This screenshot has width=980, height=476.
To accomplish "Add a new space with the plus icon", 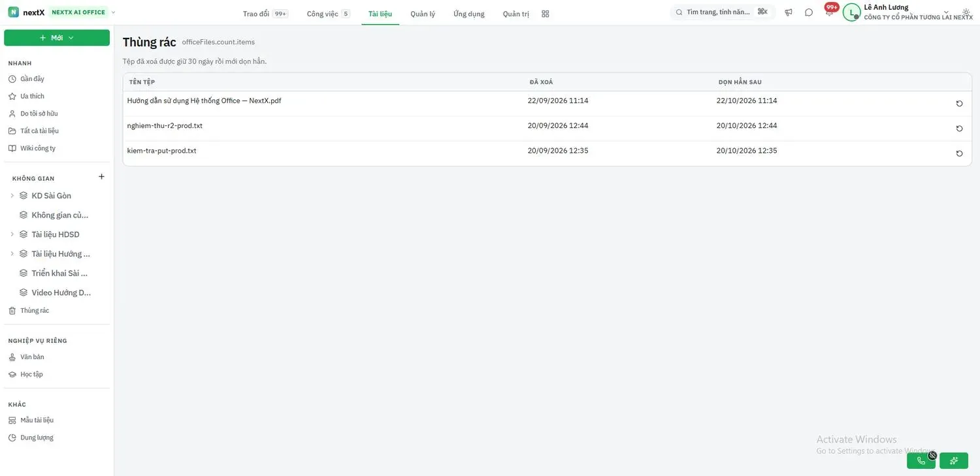I will pyautogui.click(x=101, y=176).
